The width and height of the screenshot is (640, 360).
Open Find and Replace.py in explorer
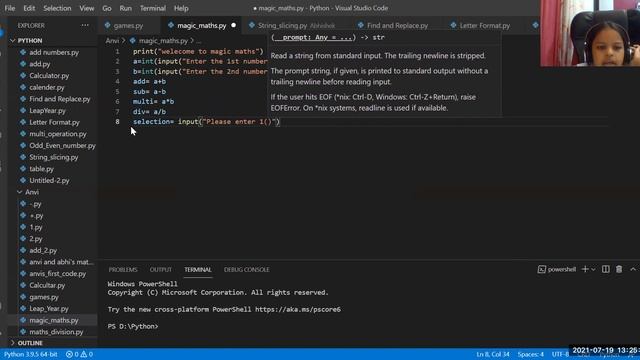pos(60,99)
